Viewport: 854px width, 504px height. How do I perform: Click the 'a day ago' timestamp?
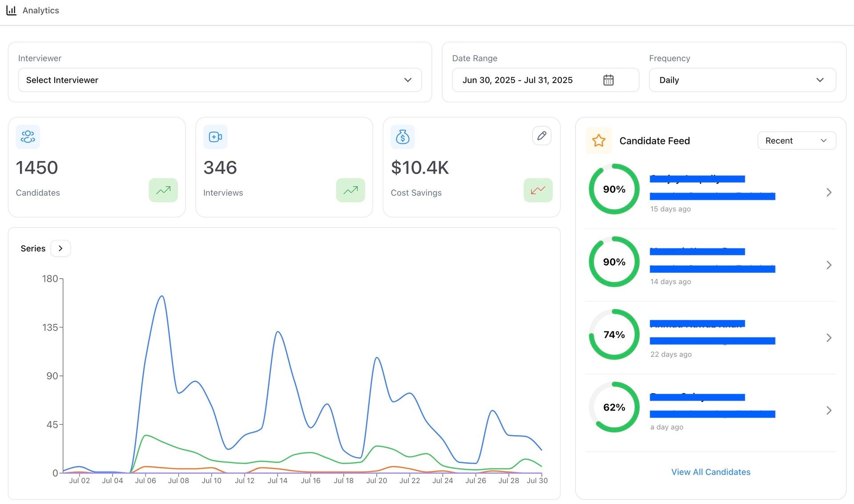tap(667, 427)
